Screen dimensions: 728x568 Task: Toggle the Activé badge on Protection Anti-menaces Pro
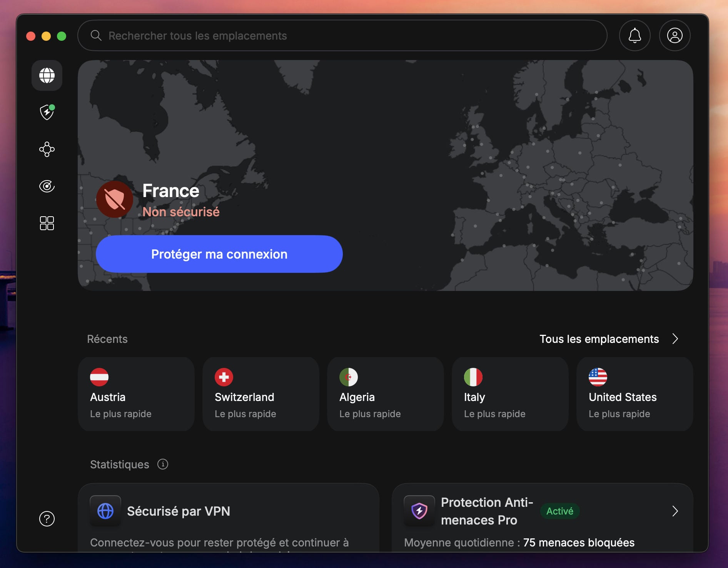559,511
